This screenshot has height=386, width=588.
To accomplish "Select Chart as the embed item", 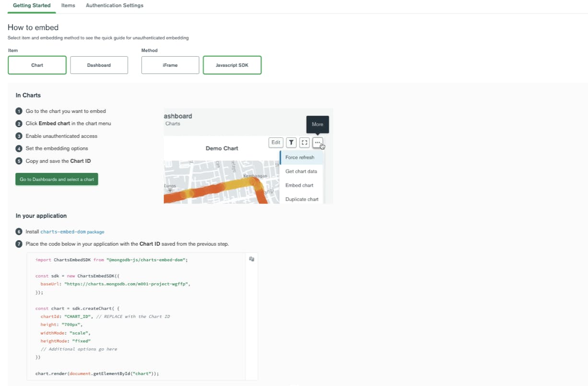I will coord(37,65).
